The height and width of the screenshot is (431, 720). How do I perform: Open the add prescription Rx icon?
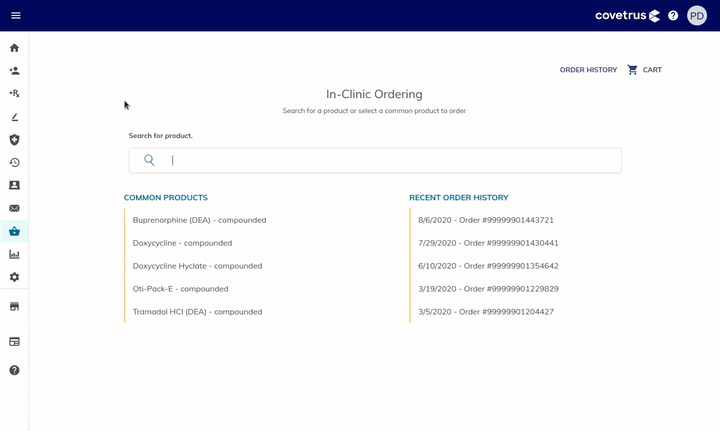coord(14,94)
